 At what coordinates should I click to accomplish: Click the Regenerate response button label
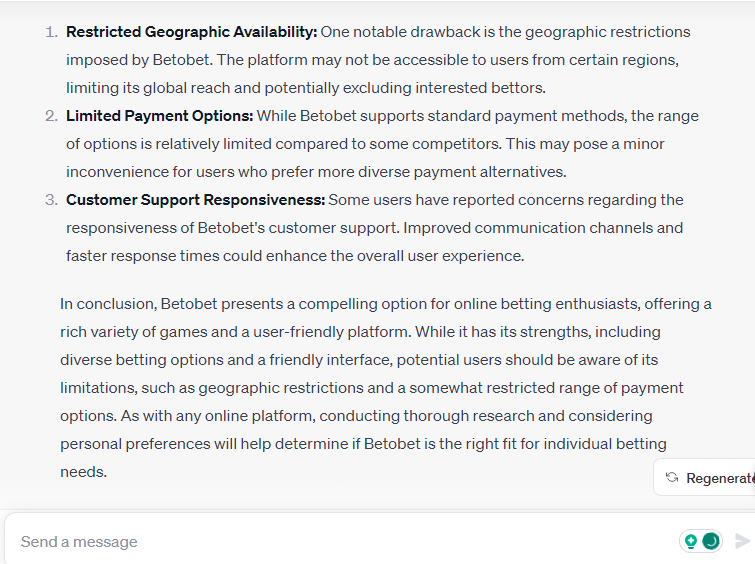[x=720, y=478]
